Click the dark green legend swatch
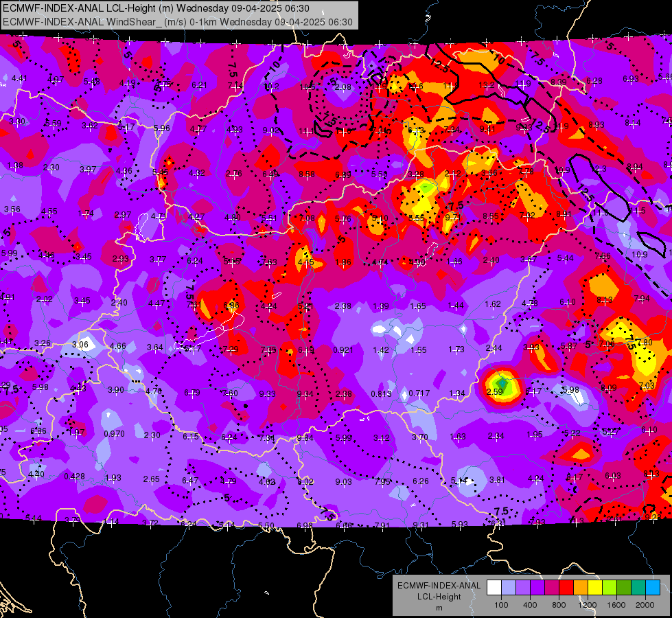Image resolution: width=672 pixels, height=618 pixels. 623,588
